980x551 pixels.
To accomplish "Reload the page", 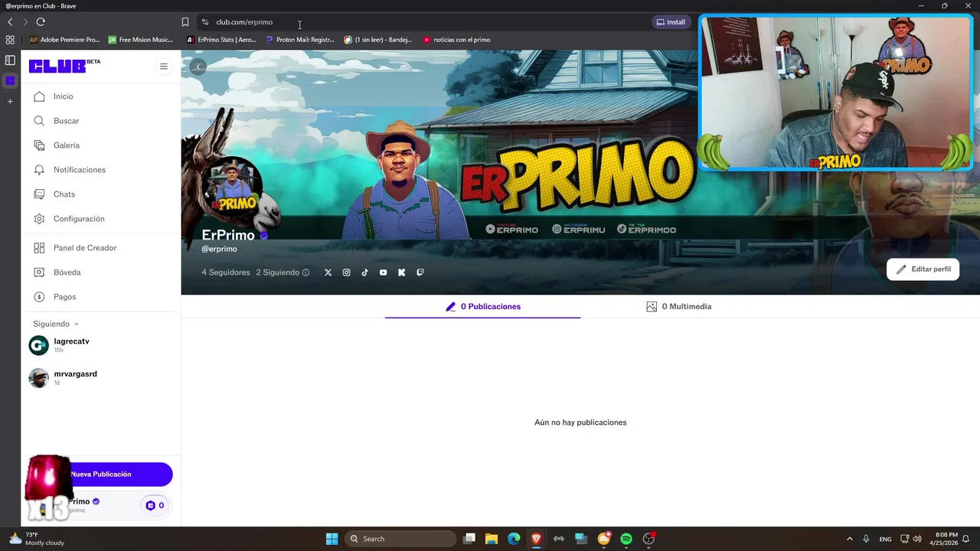I will coord(41,22).
